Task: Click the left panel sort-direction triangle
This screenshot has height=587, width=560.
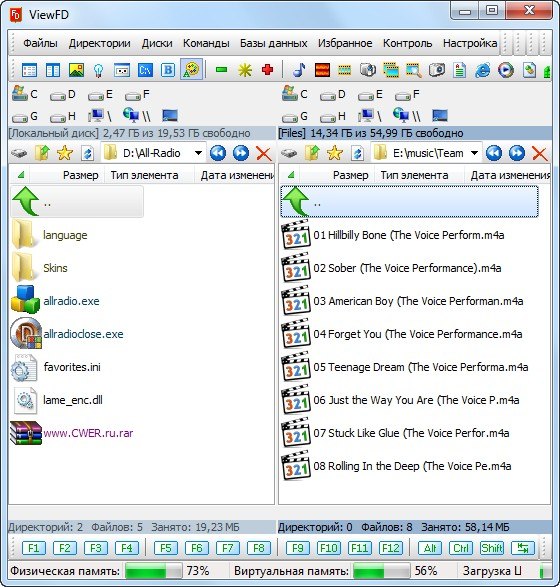Action: click(21, 175)
